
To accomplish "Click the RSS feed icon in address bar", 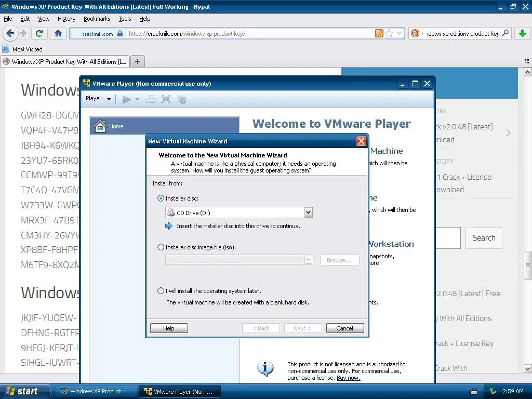I will click(379, 33).
